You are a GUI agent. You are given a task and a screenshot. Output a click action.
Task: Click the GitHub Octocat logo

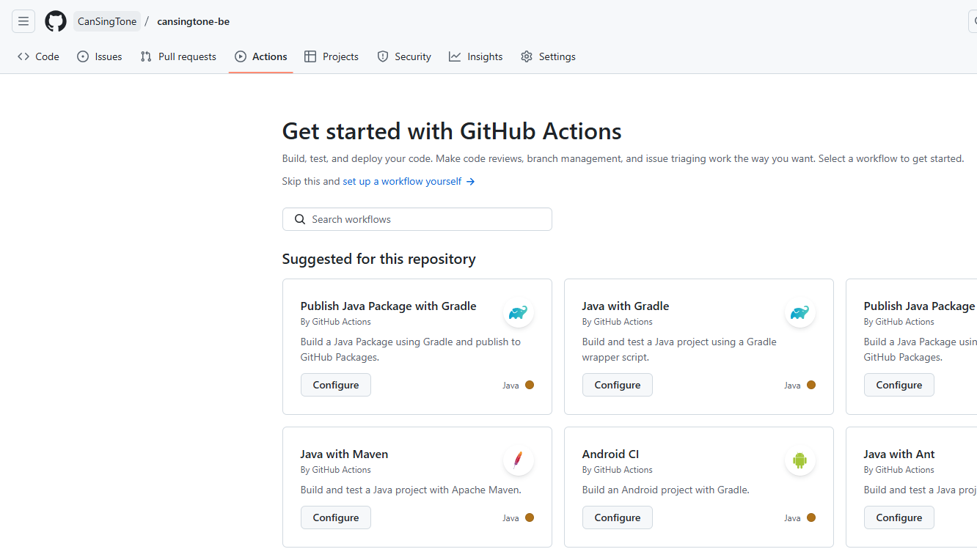click(56, 21)
